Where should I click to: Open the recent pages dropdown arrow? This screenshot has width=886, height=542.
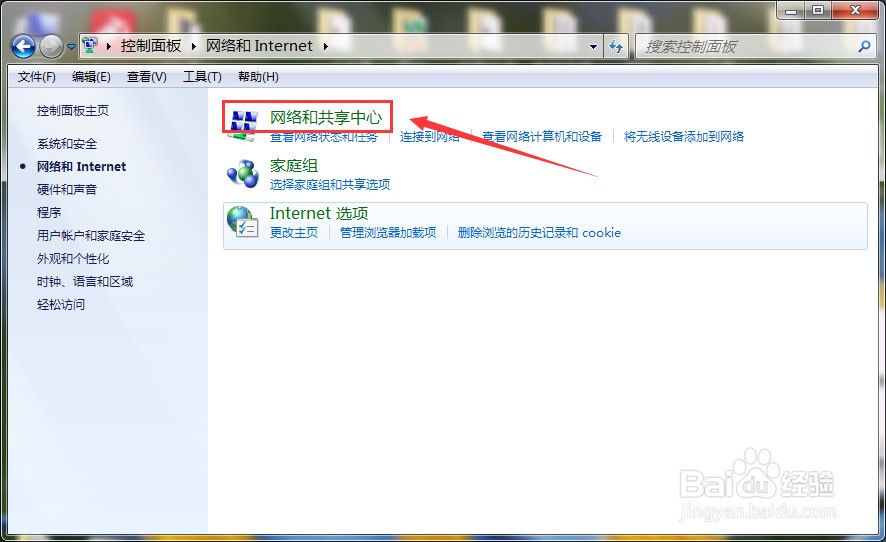[x=71, y=47]
